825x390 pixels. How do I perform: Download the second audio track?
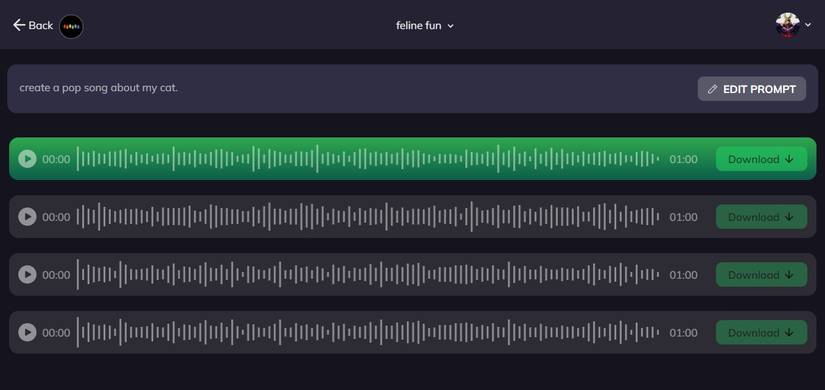[761, 217]
